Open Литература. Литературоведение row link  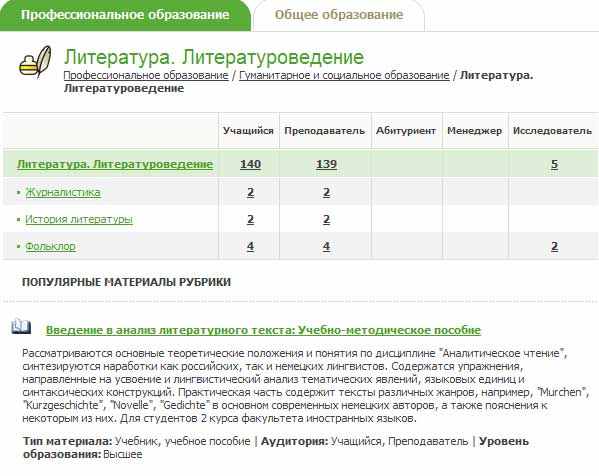(115, 164)
